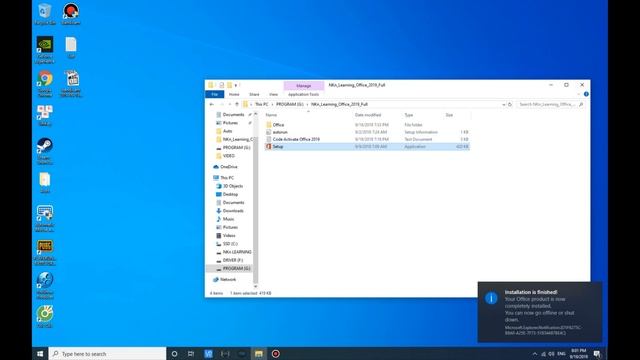This screenshot has width=640, height=360.
Task: Open the File ribbon tab
Action: [215, 94]
